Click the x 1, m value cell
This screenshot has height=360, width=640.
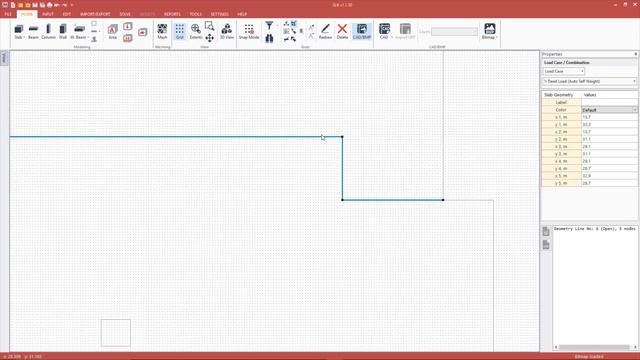pos(609,117)
